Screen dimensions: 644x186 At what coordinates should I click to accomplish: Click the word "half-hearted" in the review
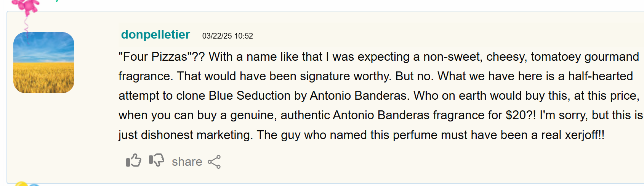click(x=600, y=76)
